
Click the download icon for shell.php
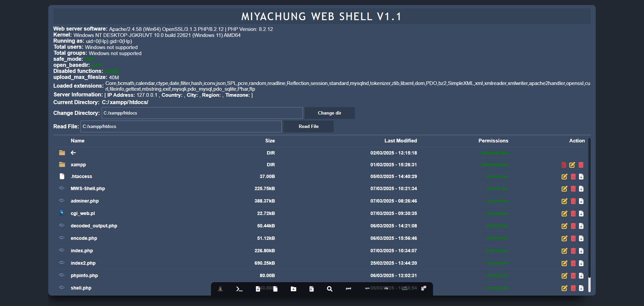(x=581, y=288)
